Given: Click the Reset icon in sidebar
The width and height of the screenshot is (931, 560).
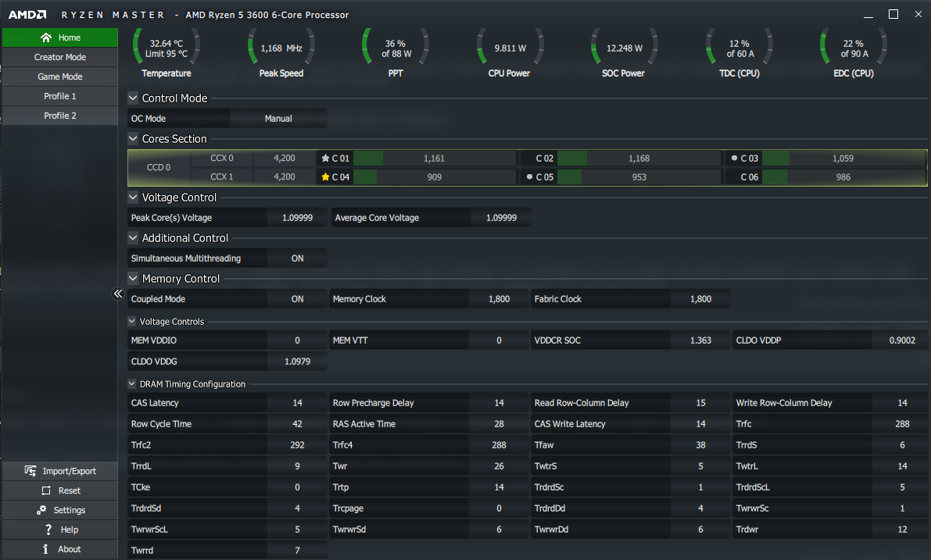Looking at the screenshot, I should [45, 490].
